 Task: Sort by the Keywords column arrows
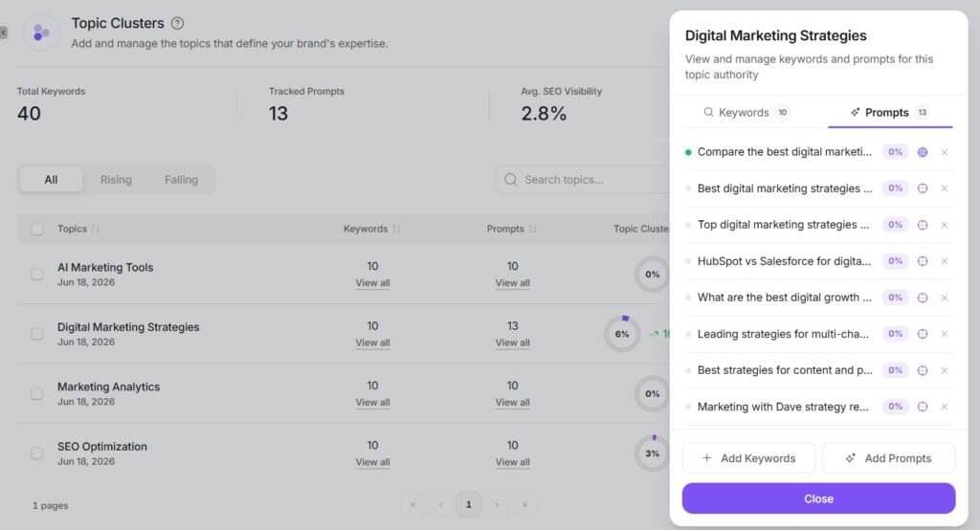396,229
